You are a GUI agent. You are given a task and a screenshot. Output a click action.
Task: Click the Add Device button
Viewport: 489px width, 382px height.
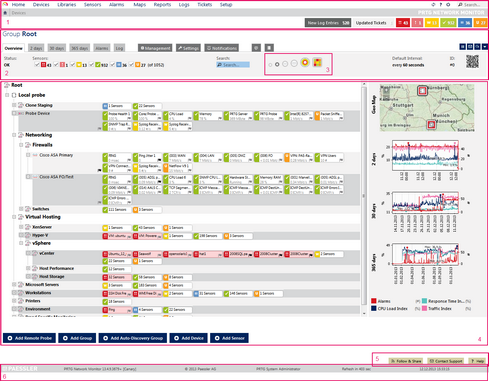pos(188,338)
